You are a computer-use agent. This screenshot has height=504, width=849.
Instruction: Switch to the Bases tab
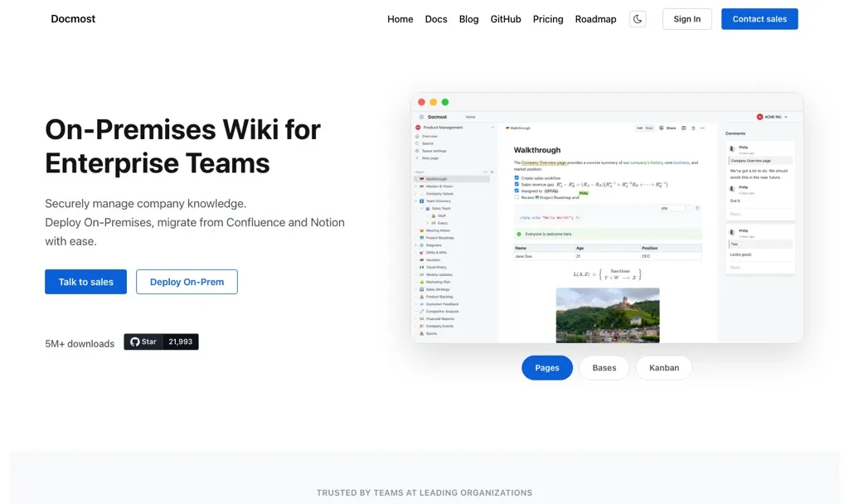click(x=604, y=367)
